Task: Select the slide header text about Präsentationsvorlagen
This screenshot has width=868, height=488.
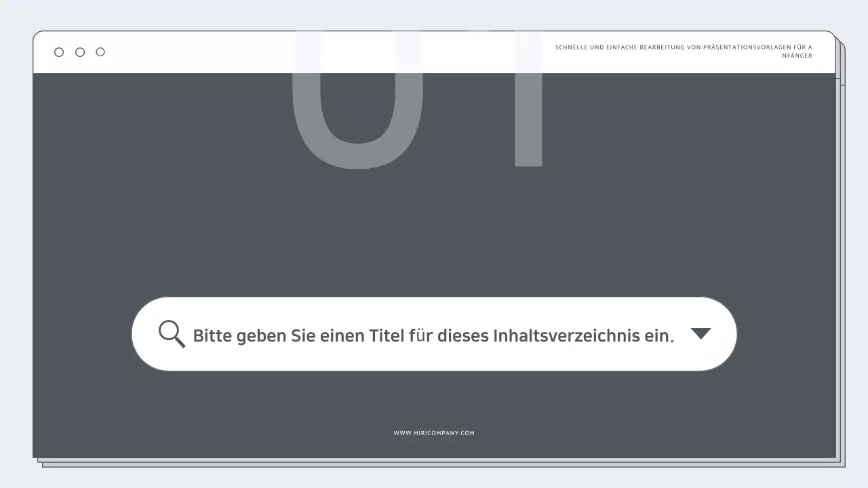Action: click(684, 51)
